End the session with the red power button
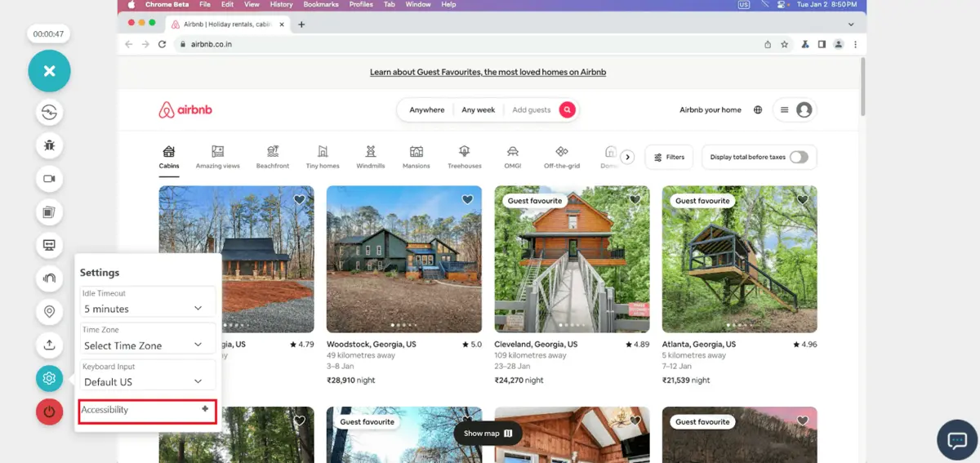This screenshot has width=980, height=463. (49, 412)
